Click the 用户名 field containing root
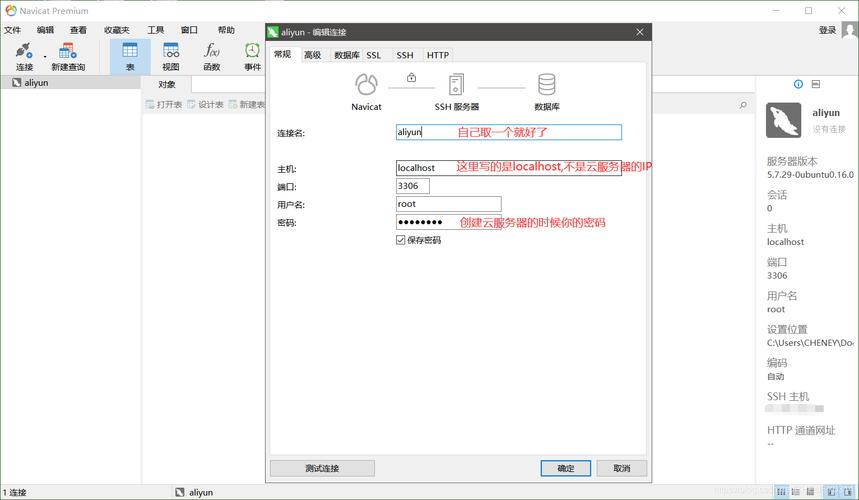This screenshot has width=859, height=500. [448, 204]
